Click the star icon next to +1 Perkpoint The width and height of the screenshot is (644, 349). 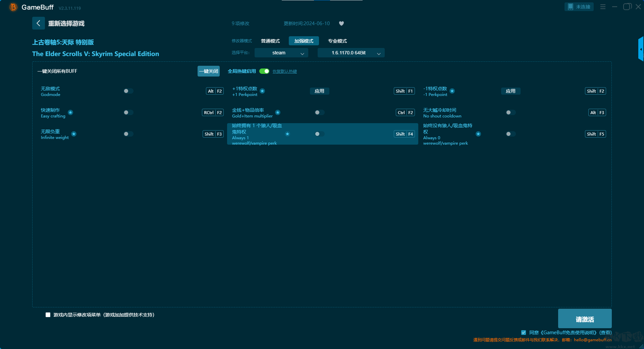tap(262, 91)
